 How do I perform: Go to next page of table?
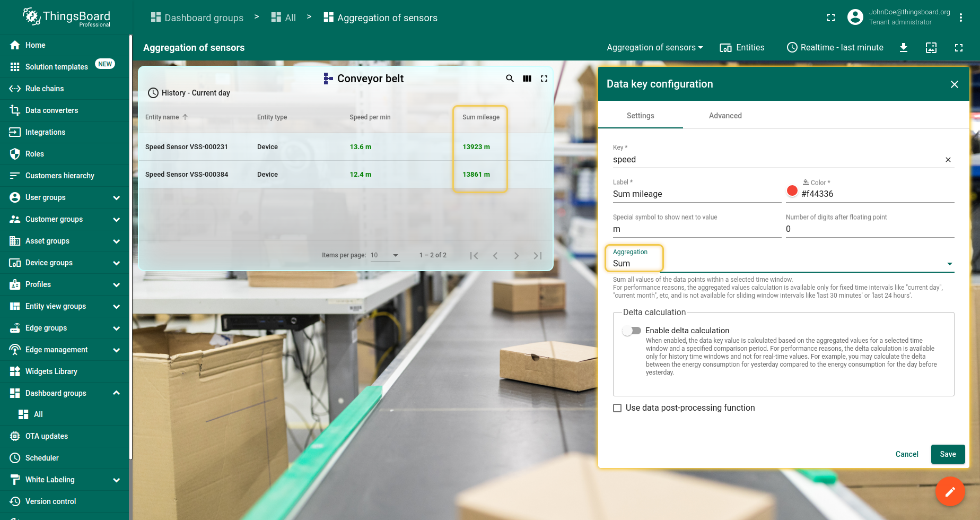pyautogui.click(x=517, y=256)
